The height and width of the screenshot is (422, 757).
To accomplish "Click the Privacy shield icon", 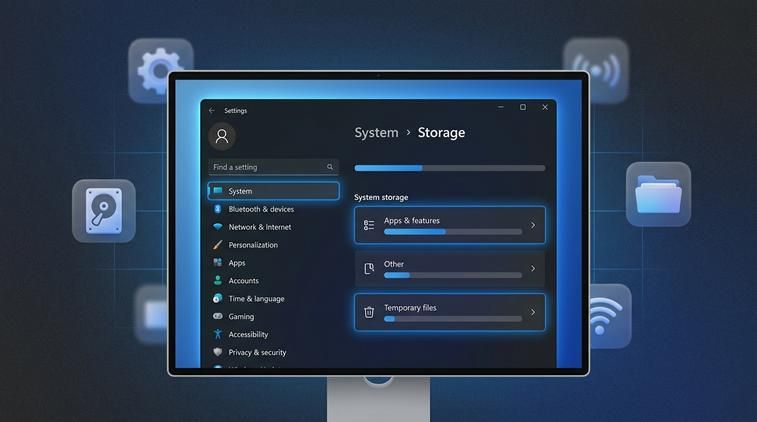I will tap(218, 352).
